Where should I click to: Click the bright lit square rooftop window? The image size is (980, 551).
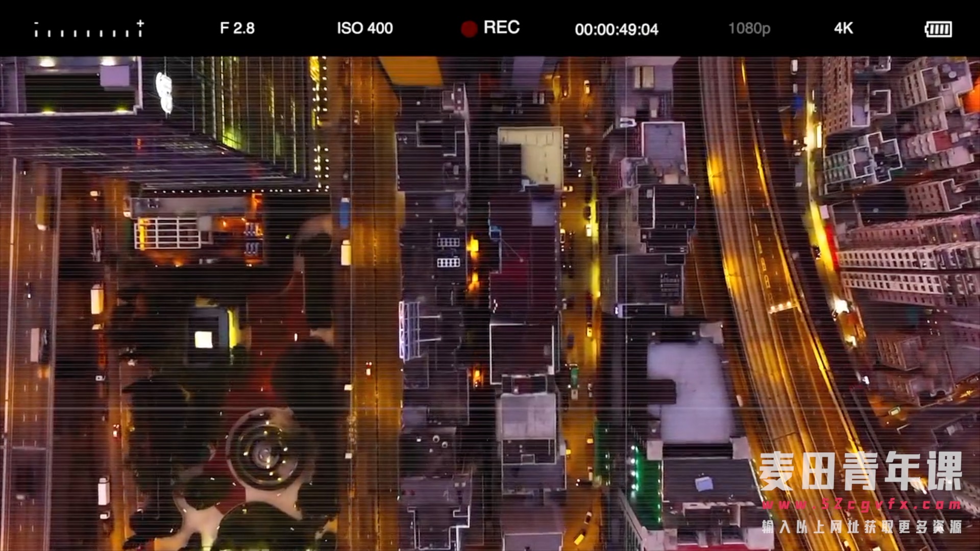(x=203, y=339)
